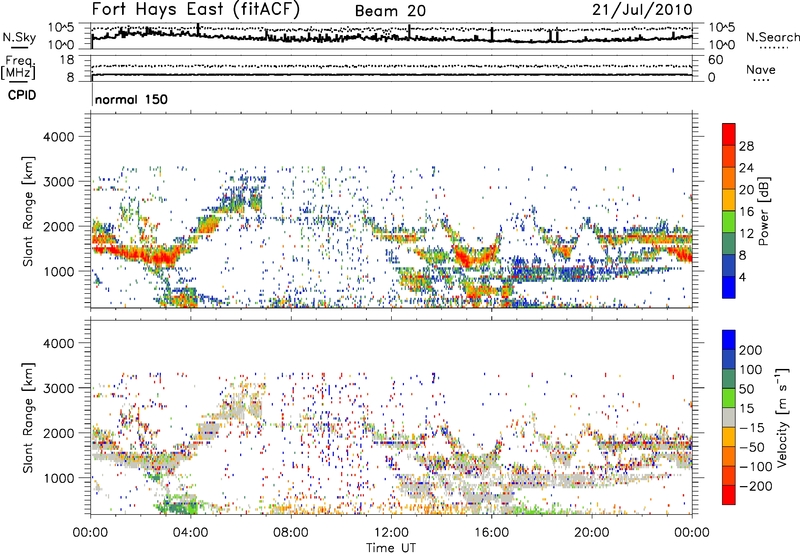Click the '200' velocity scale value
Image resolution: width=800 pixels, height=554 pixels.
750,350
